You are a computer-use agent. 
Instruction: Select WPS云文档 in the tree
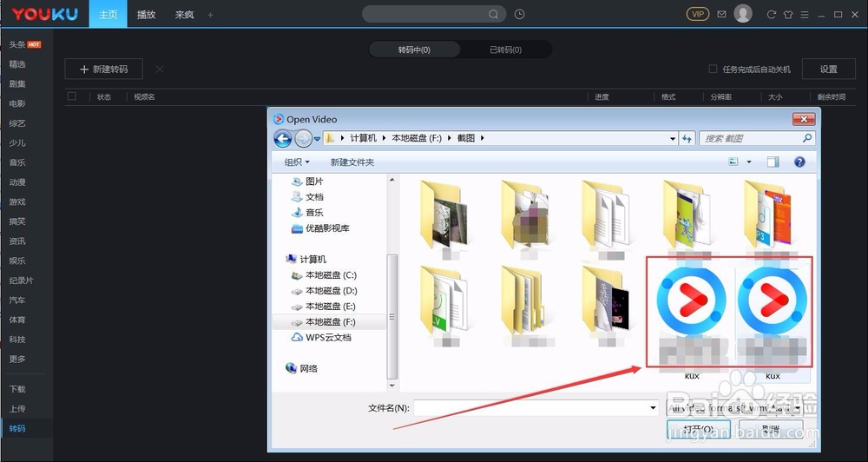pyautogui.click(x=328, y=337)
